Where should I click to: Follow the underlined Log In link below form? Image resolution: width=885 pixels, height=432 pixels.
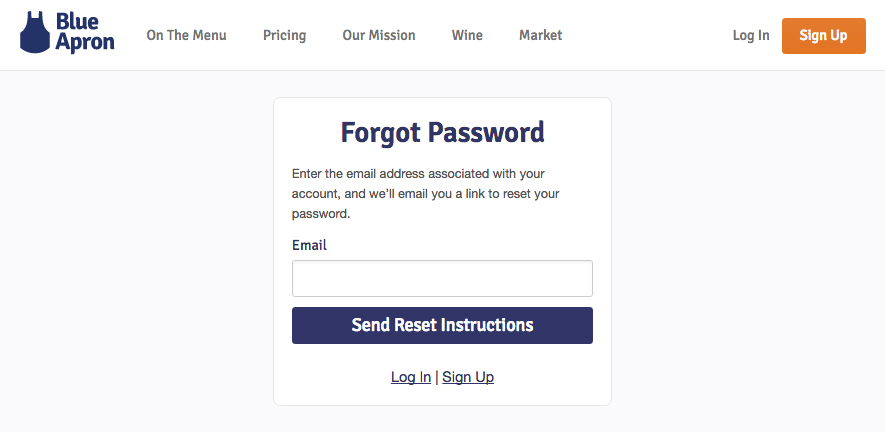click(x=411, y=377)
